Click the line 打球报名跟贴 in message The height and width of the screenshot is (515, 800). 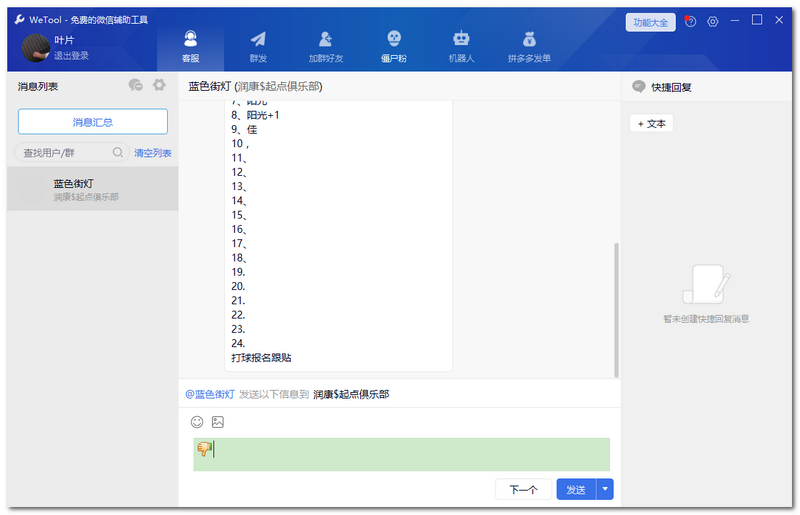[x=261, y=358]
